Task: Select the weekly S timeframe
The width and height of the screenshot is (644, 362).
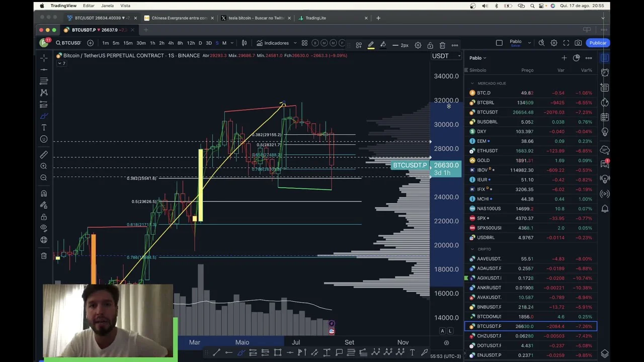Action: (x=217, y=43)
